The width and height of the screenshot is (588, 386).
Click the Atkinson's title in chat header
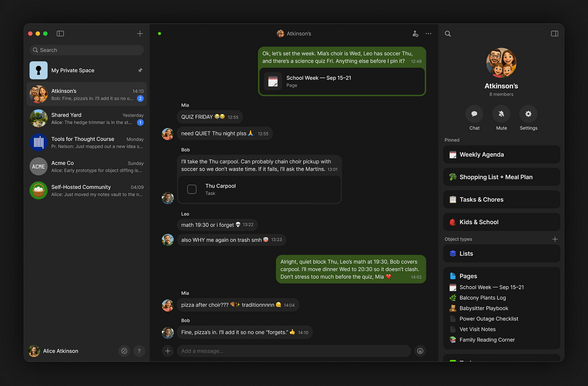pos(294,33)
